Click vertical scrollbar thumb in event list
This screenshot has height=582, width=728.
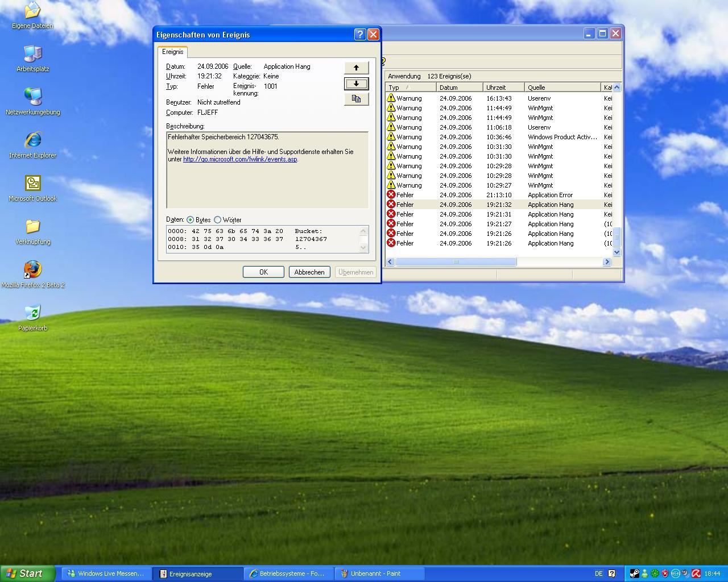tap(617, 236)
